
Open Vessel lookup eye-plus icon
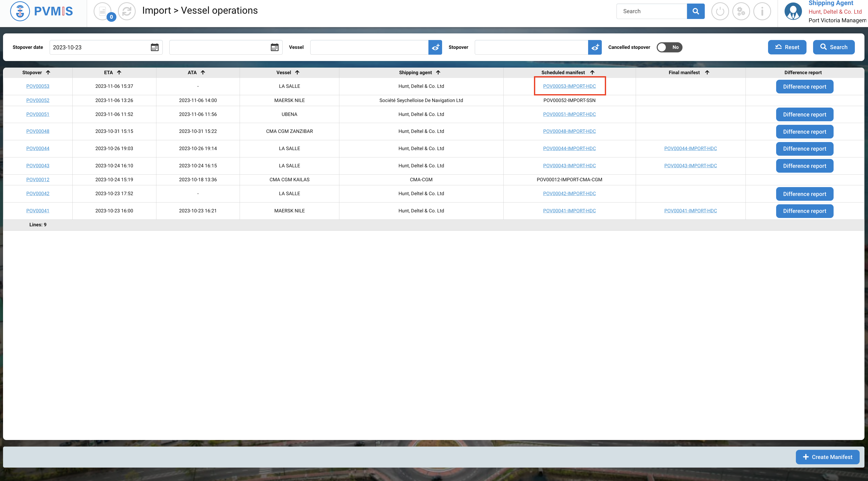435,47
